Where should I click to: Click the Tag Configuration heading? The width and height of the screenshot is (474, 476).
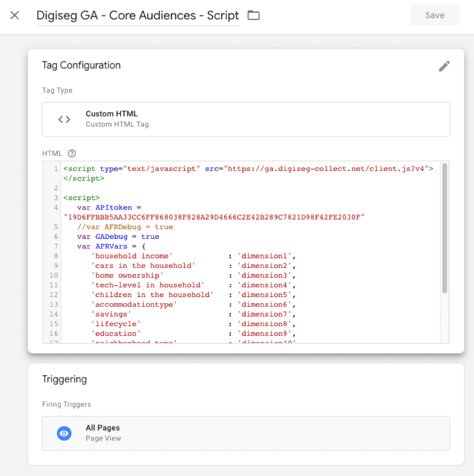point(81,65)
